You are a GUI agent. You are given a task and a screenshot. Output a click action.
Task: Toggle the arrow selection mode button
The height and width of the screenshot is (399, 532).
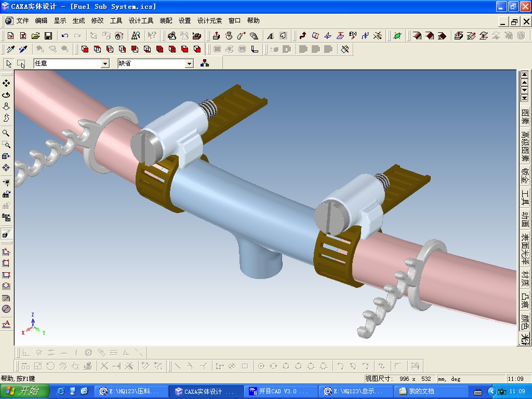[9, 63]
